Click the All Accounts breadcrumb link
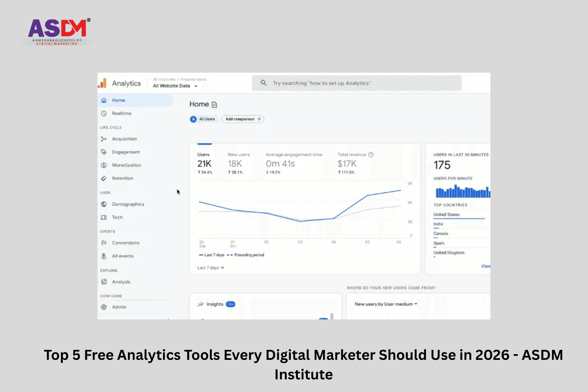 (x=164, y=80)
